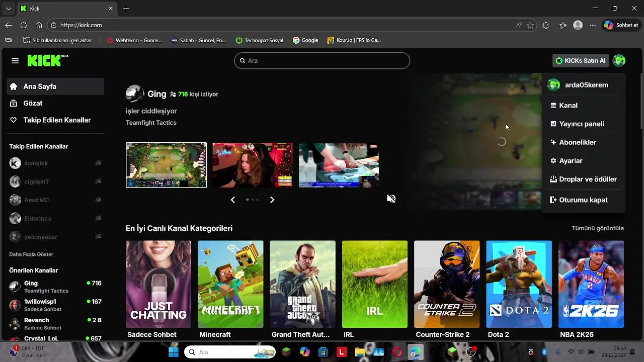
Task: Click the search box labeled Ara
Action: (x=322, y=61)
